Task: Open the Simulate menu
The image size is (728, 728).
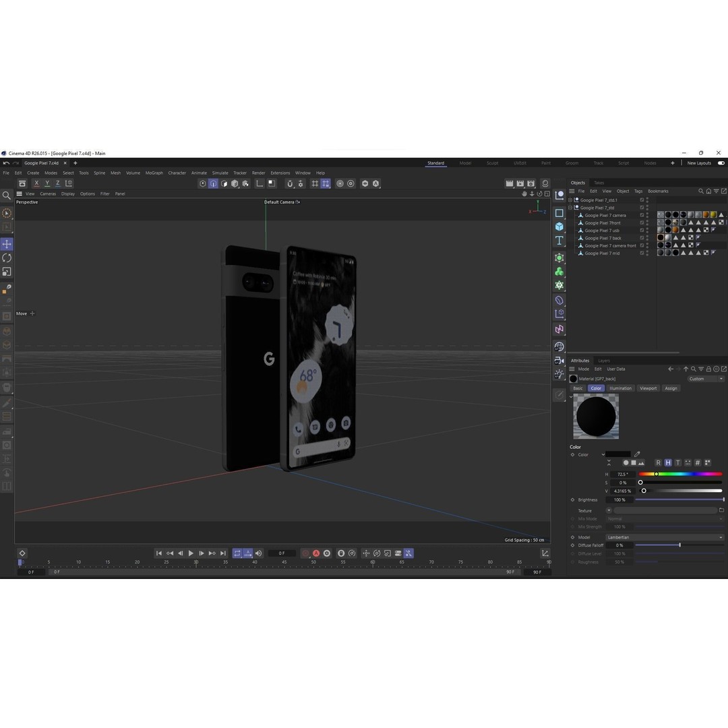Action: pos(220,173)
